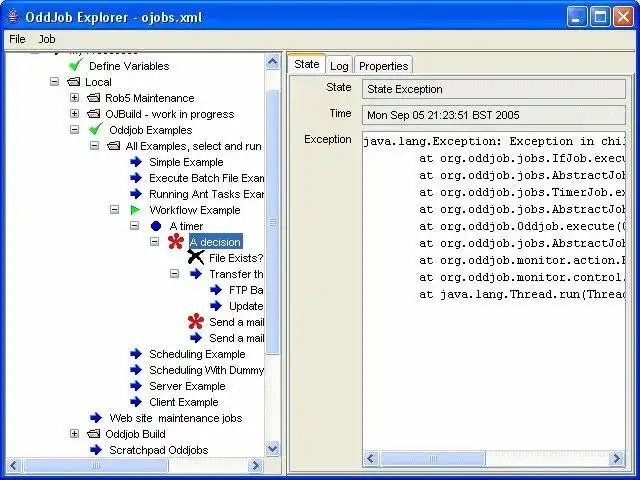Select the A decision tree item
Viewport: 640px width, 480px height.
click(x=216, y=242)
